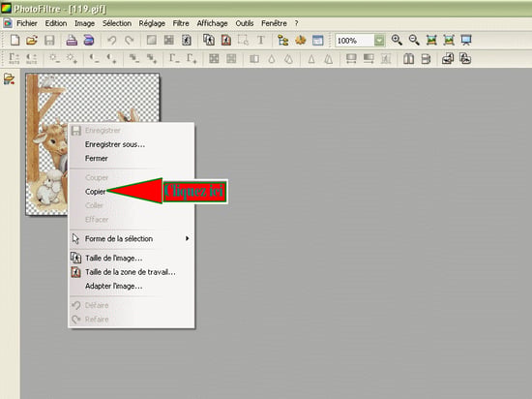Open the Filtre menu
Screen dimensions: 532x399
181,23
